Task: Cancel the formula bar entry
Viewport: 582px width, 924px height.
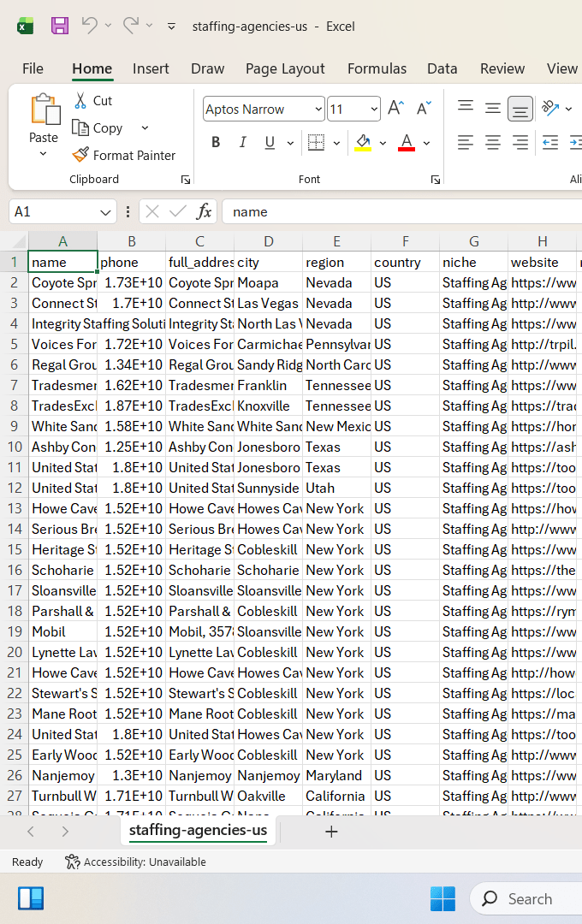Action: 152,211
